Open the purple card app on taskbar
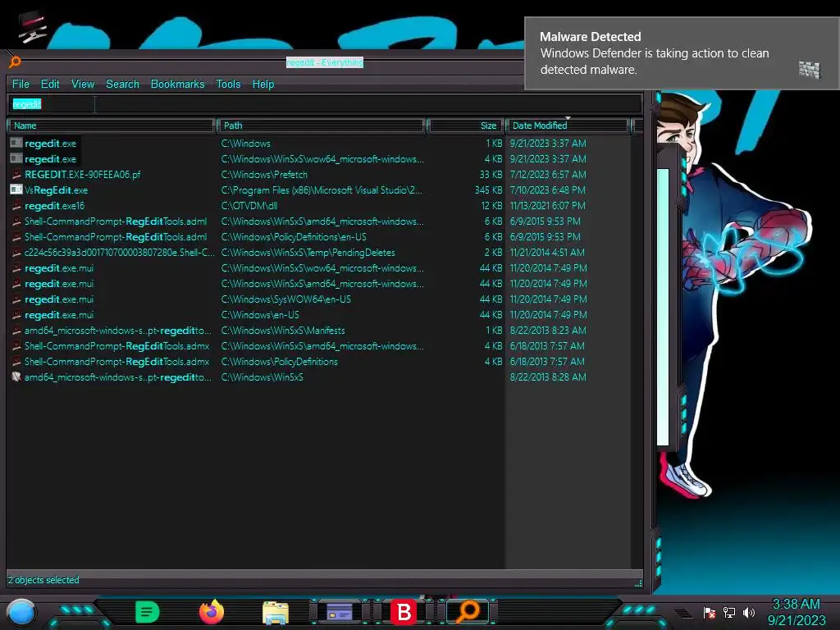Image resolution: width=840 pixels, height=630 pixels. click(x=339, y=611)
